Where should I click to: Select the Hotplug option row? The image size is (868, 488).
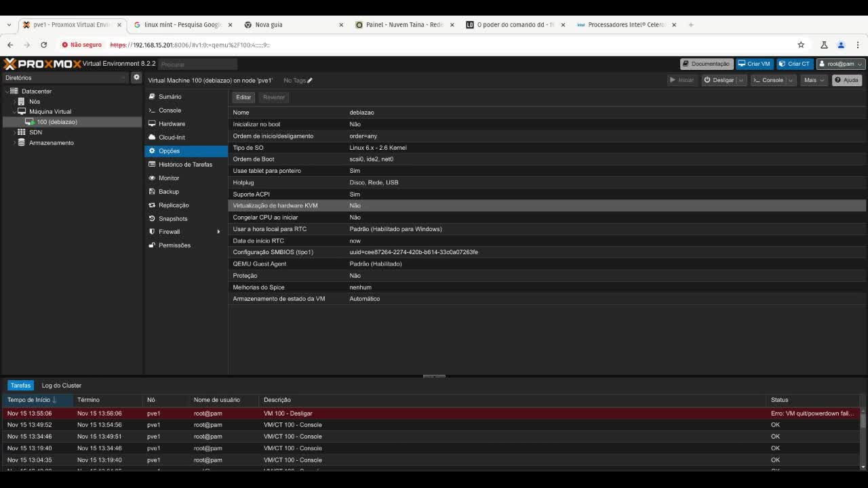click(547, 182)
